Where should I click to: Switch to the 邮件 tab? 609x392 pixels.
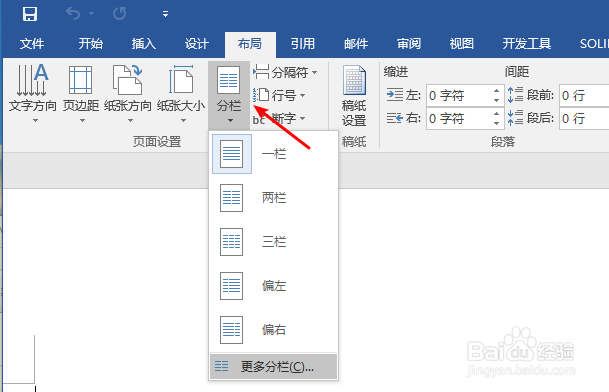coord(356,44)
